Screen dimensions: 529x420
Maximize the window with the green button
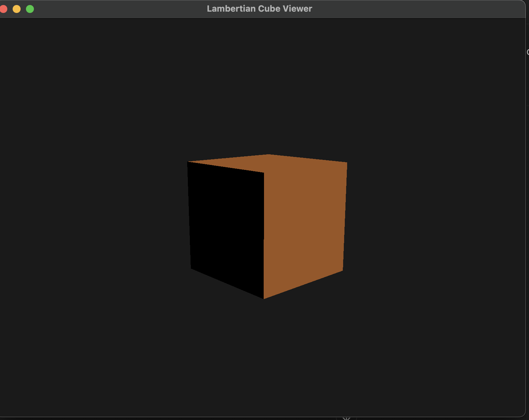30,9
